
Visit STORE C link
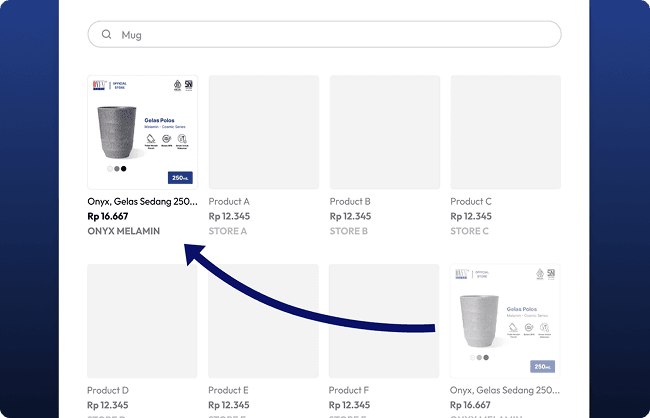[470, 231]
